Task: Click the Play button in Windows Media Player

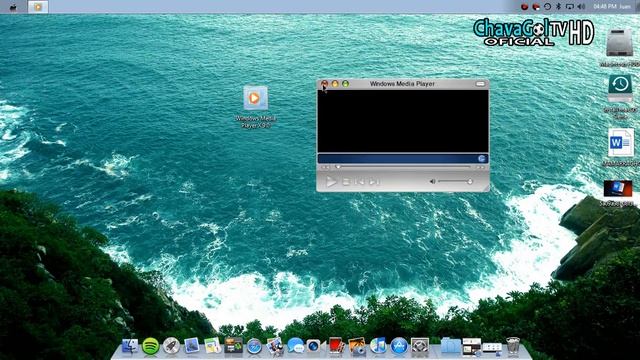Action: 331,182
